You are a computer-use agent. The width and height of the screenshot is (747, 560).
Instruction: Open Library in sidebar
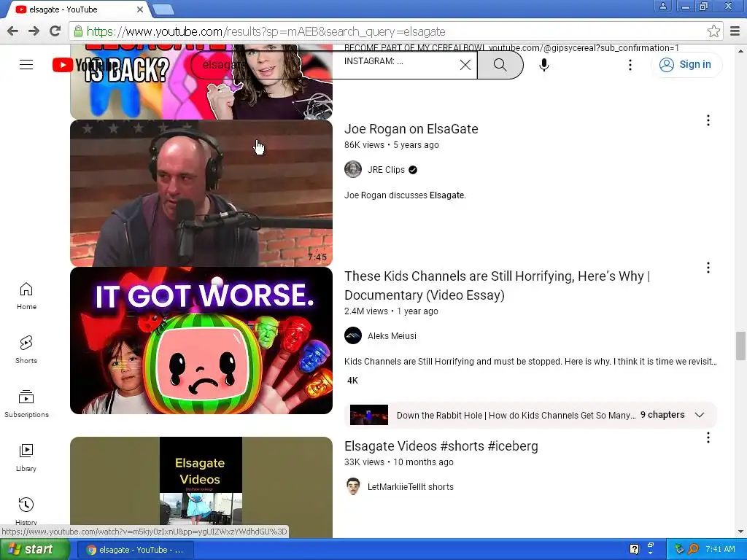[26, 458]
